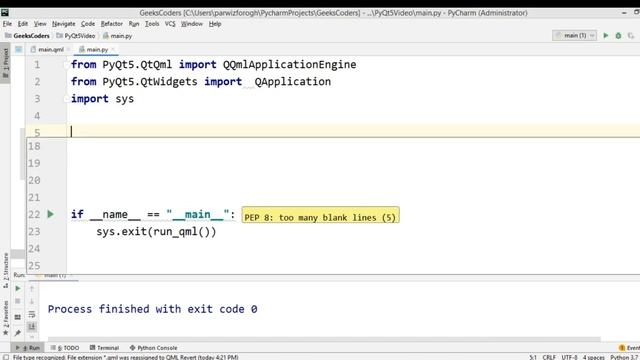Click 'import sys' on line 3

pyautogui.click(x=102, y=99)
